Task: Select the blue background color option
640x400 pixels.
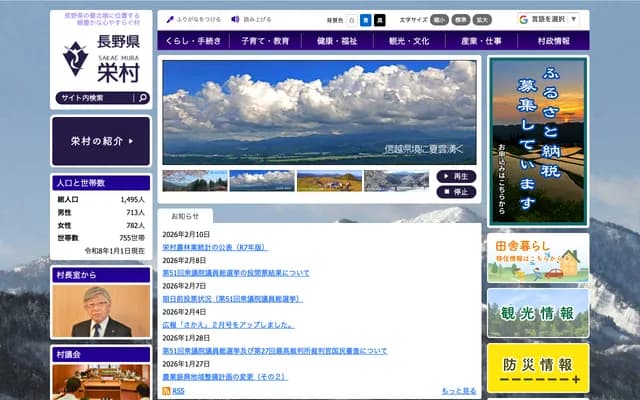Action: click(x=365, y=19)
